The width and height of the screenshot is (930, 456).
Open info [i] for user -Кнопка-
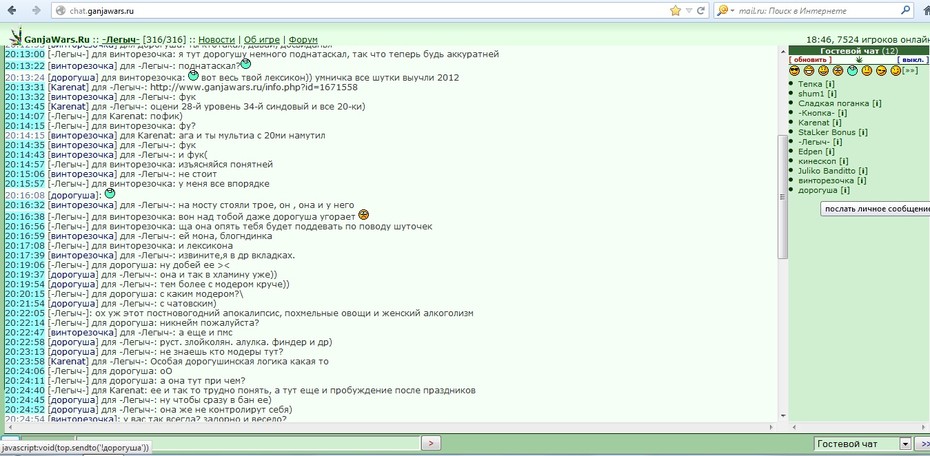tap(842, 113)
